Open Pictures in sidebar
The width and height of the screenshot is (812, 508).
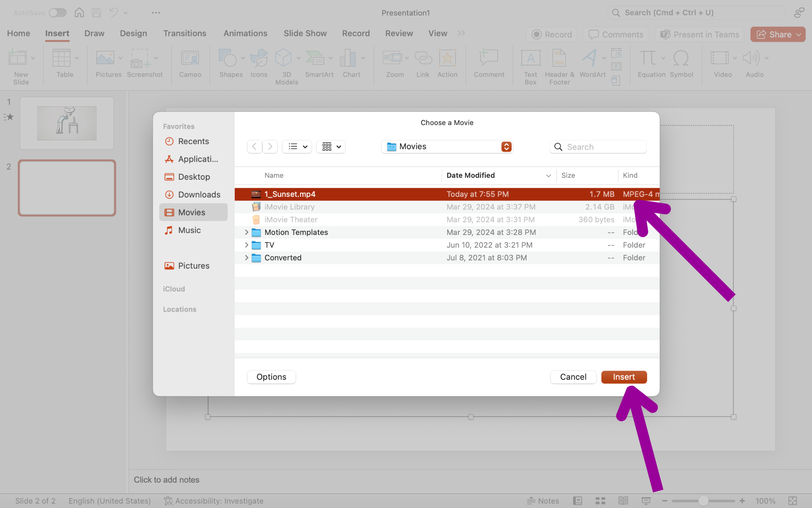pyautogui.click(x=193, y=266)
